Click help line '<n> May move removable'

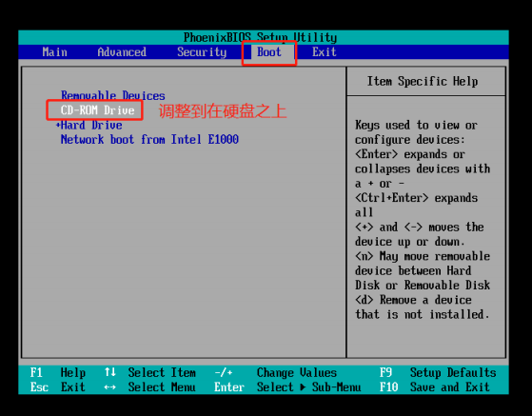(x=423, y=256)
